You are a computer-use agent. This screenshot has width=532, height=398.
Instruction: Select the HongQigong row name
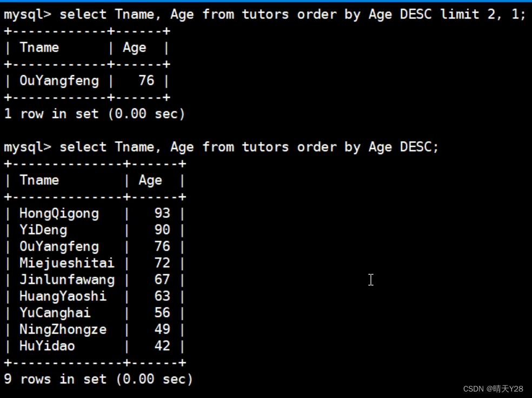coord(59,214)
